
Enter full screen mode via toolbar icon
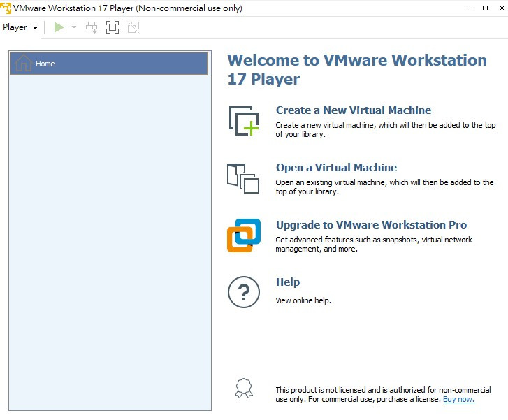click(x=113, y=27)
